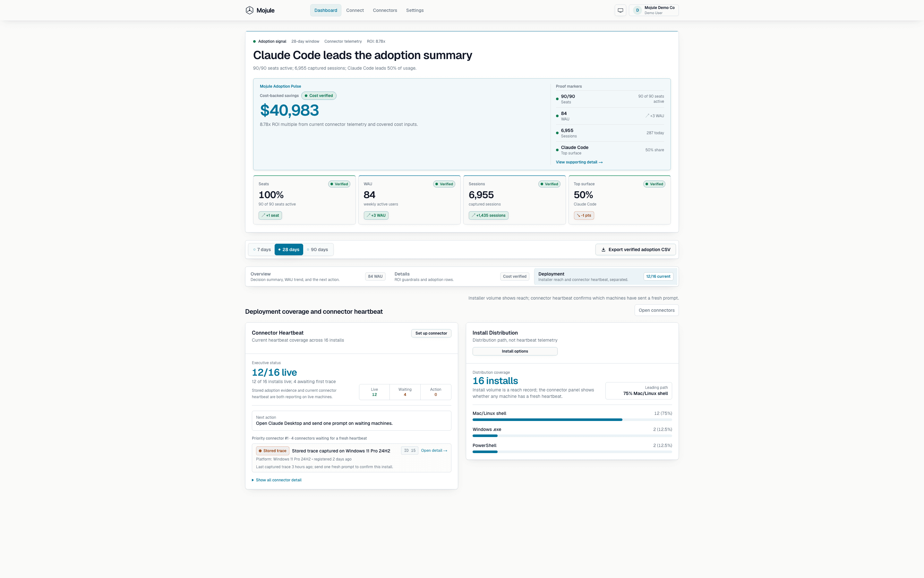Click the 75% Mac/Linux shell leading path

[x=639, y=391]
